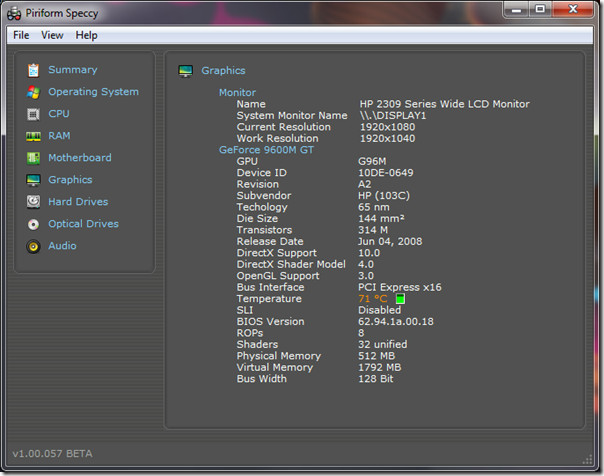Click the 314 M transistors value
The height and width of the screenshot is (476, 604).
click(x=373, y=230)
